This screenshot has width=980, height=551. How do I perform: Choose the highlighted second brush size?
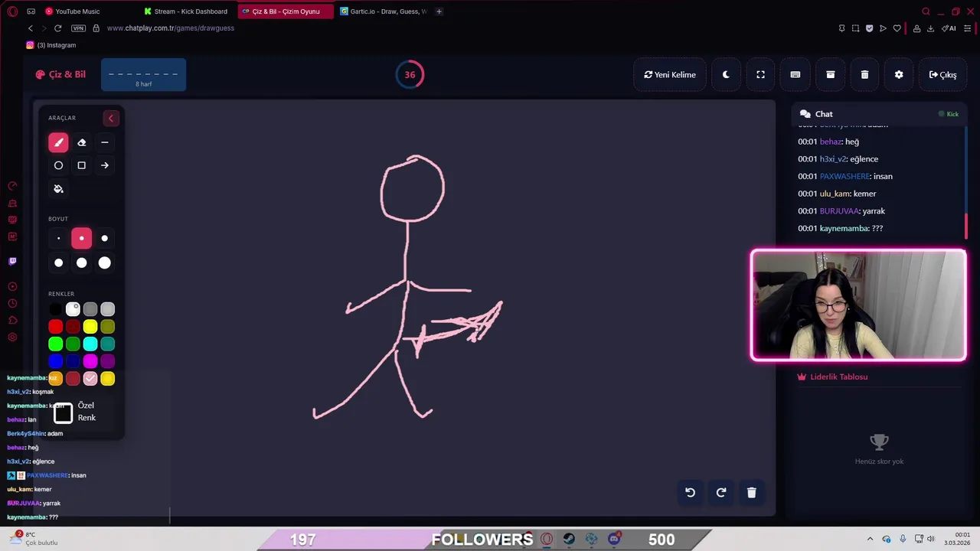click(82, 238)
